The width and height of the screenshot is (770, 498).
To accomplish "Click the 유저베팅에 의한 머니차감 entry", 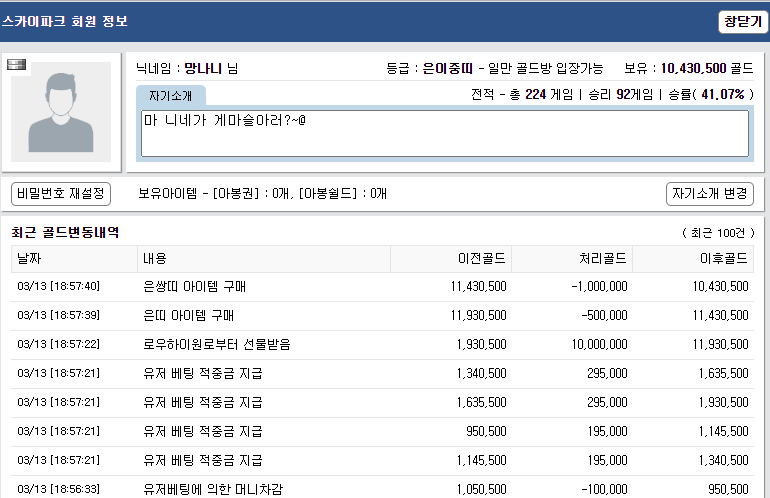I will coord(213,489).
